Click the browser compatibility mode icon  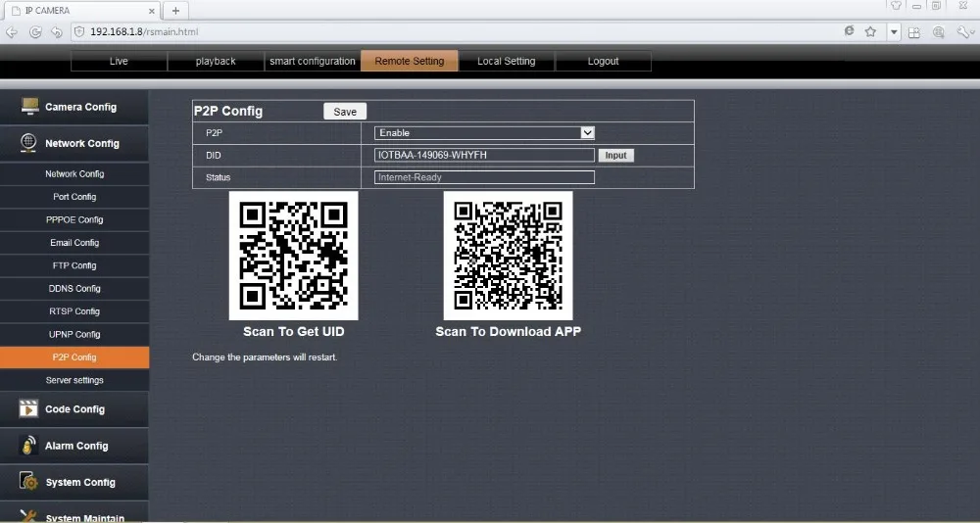tap(849, 30)
